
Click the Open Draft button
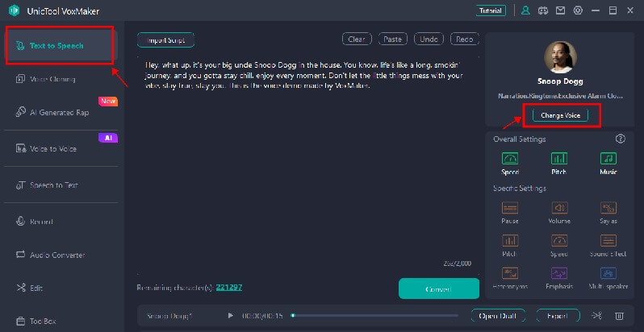(498, 316)
